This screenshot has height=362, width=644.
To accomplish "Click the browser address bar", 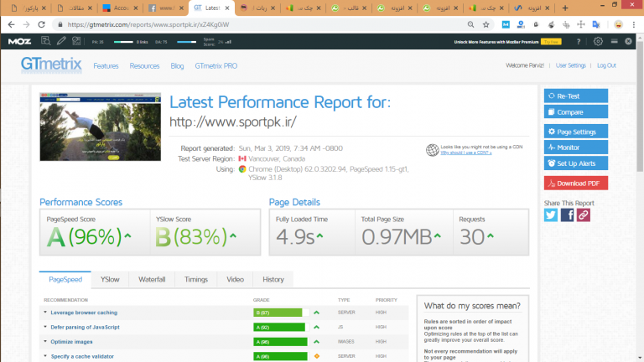I will click(x=262, y=24).
